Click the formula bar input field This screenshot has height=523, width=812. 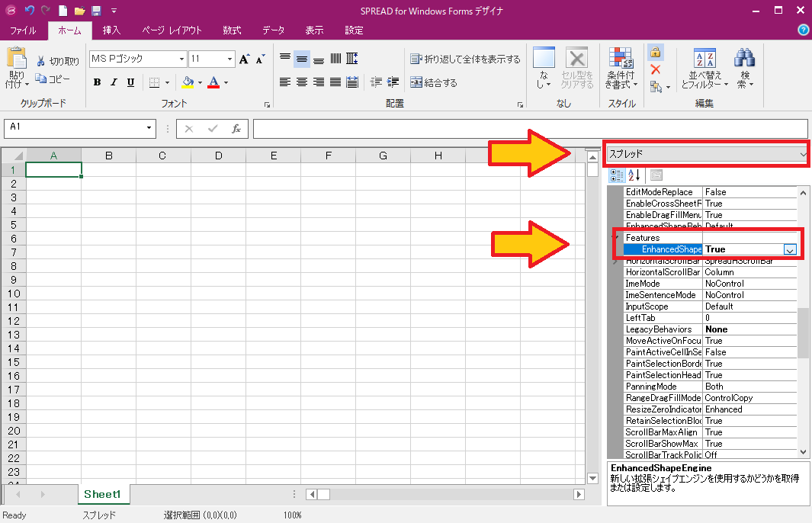pos(531,128)
